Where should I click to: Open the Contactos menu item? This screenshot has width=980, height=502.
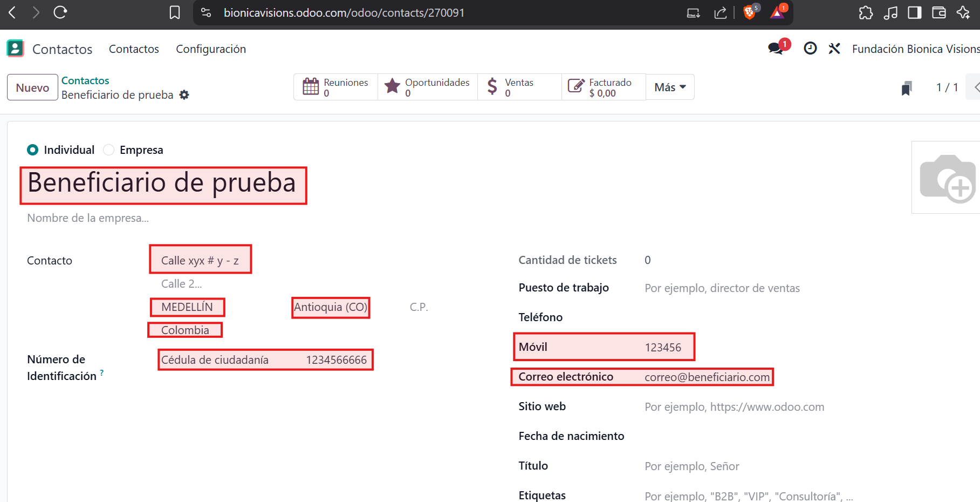coord(134,49)
